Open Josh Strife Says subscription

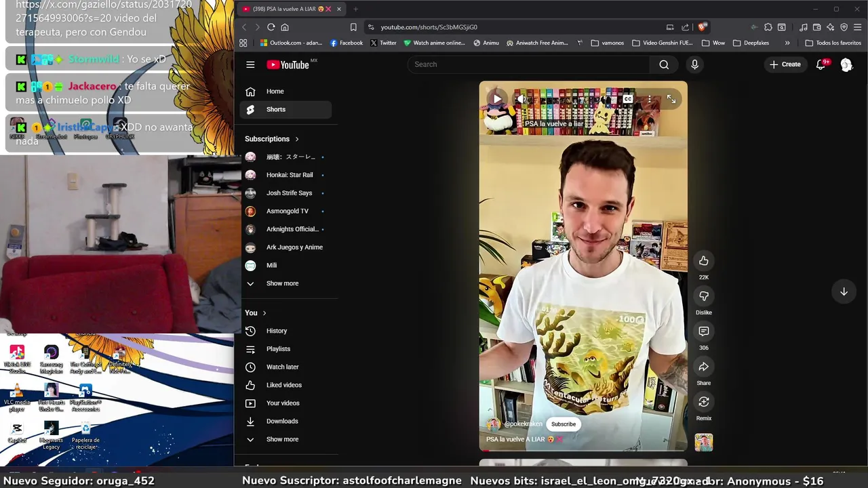pyautogui.click(x=286, y=193)
